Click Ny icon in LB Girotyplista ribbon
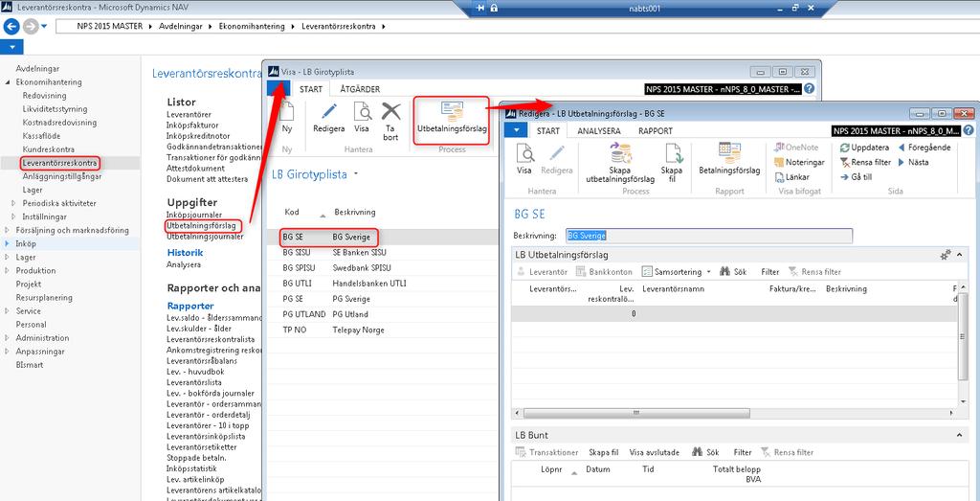Viewport: 980px width, 501px height. (287, 112)
